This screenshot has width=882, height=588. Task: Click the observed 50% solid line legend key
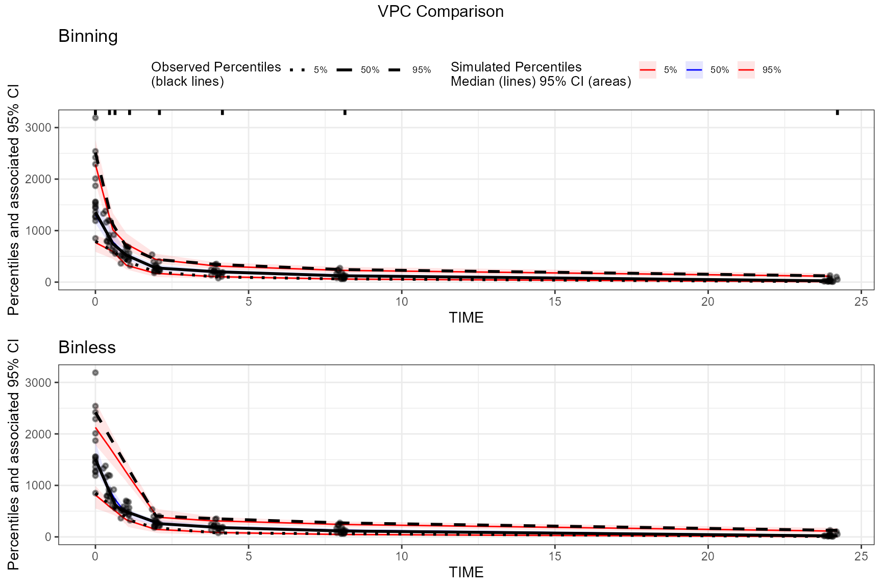click(345, 70)
